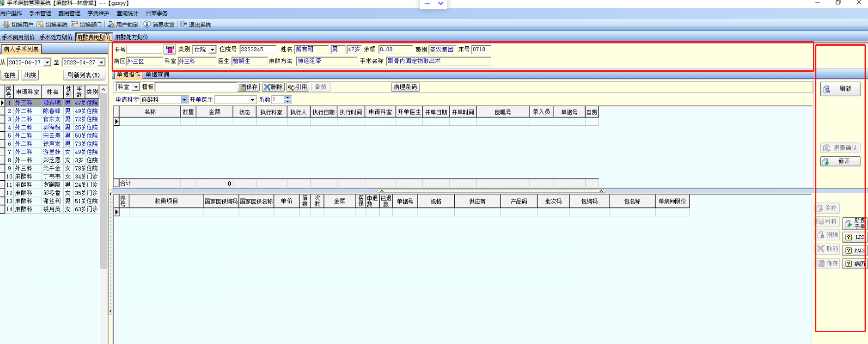The height and width of the screenshot is (344, 868).
Task: Click the 材料 materials button
Action: (x=828, y=222)
